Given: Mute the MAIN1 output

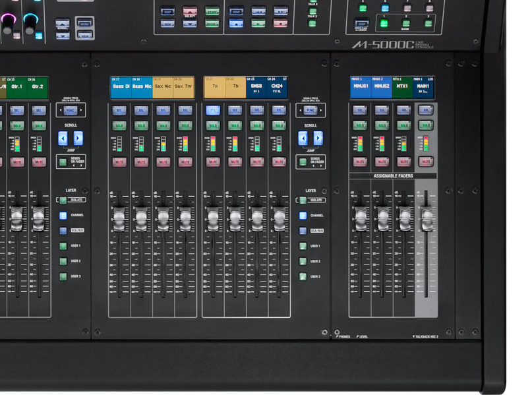Looking at the screenshot, I should coord(426,162).
